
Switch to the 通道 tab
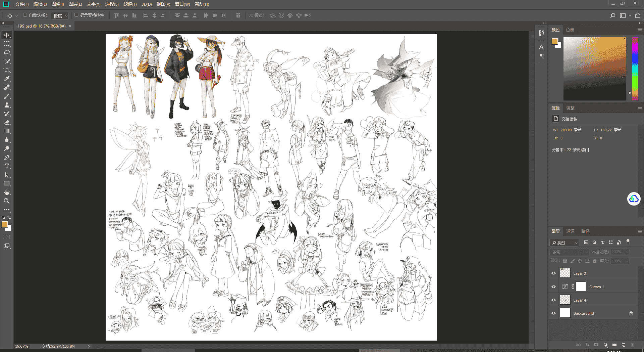tap(570, 231)
